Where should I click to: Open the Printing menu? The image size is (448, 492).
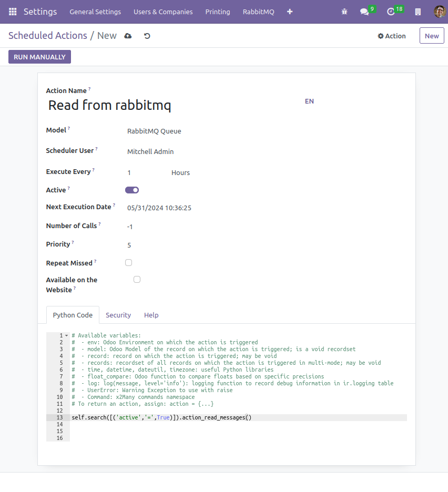tap(218, 12)
